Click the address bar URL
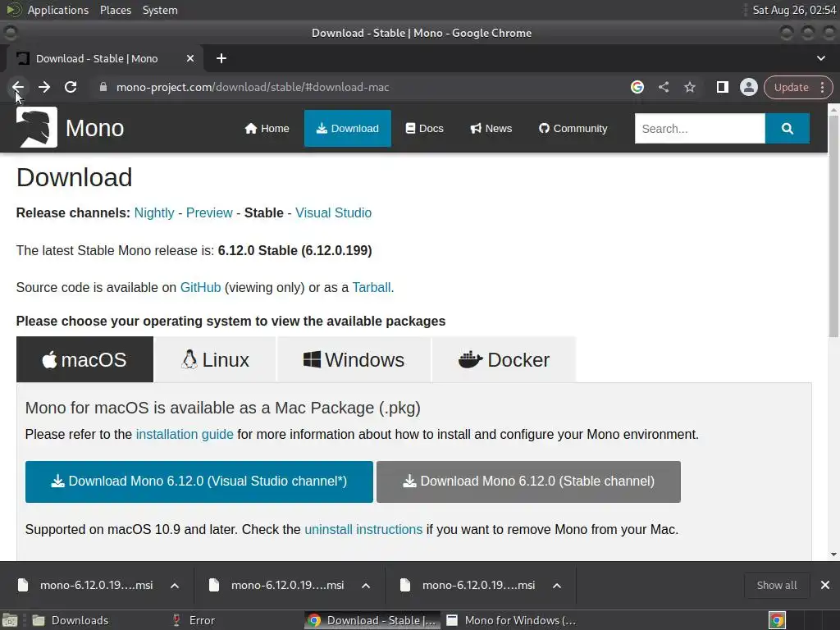Image resolution: width=840 pixels, height=630 pixels. (253, 87)
